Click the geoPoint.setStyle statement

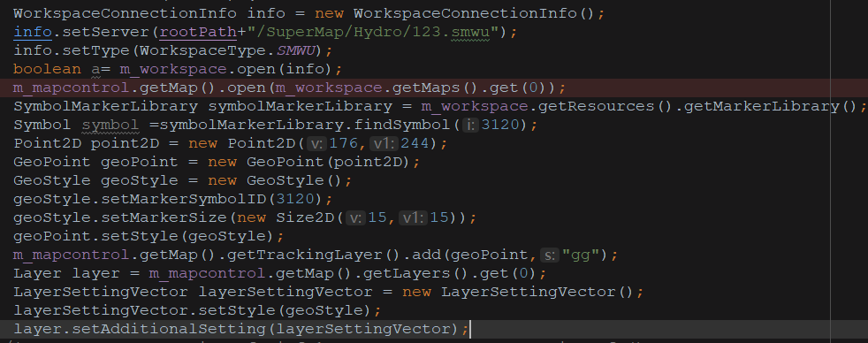148,236
